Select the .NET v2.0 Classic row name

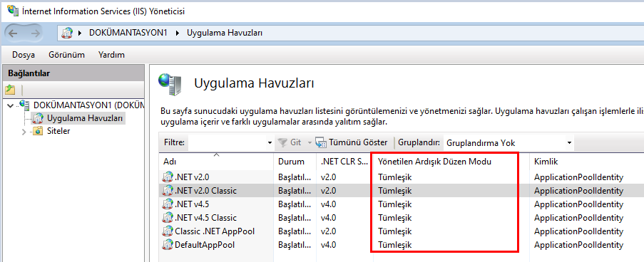[x=206, y=191]
